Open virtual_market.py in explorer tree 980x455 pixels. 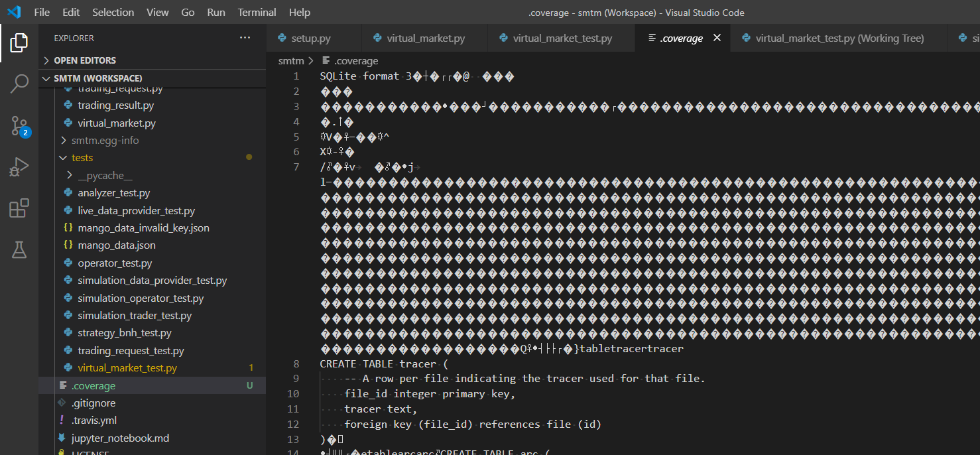[153, 123]
